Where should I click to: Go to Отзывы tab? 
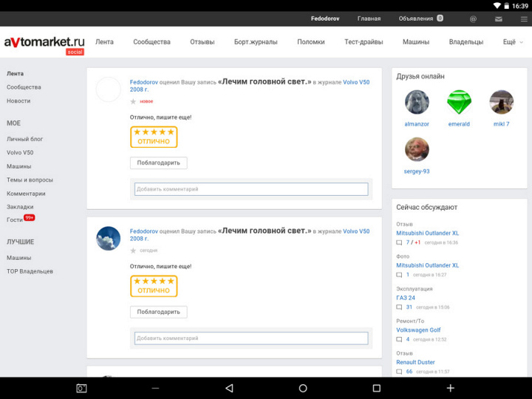(202, 42)
